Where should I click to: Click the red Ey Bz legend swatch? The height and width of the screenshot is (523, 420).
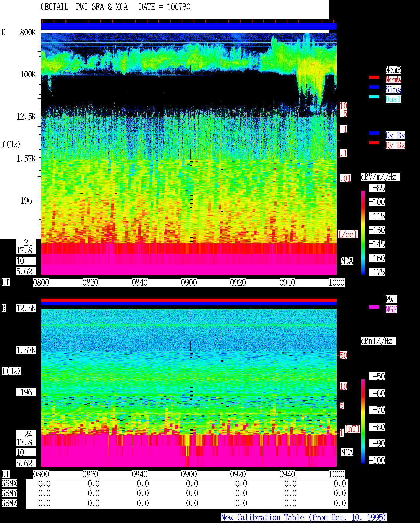[374, 143]
